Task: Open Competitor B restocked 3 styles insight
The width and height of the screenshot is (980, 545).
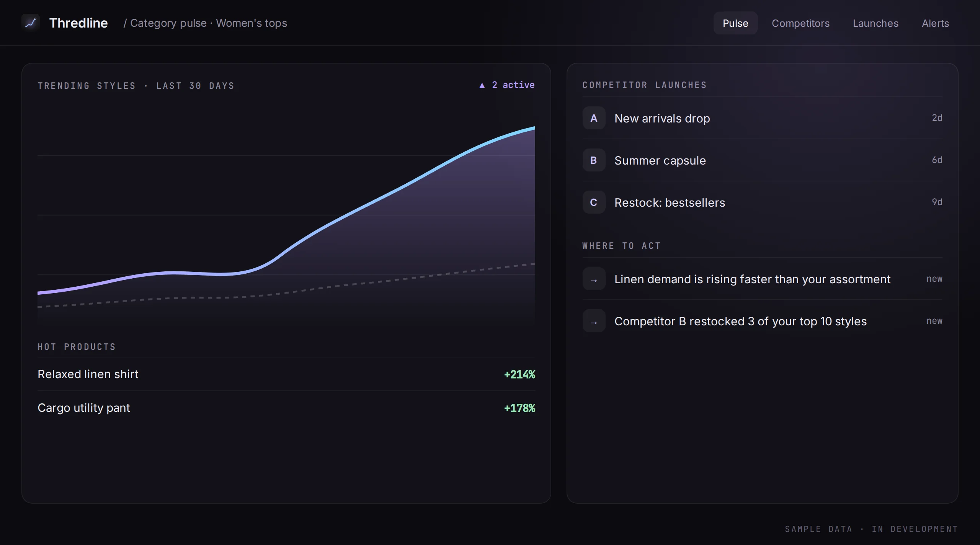Action: pos(762,321)
